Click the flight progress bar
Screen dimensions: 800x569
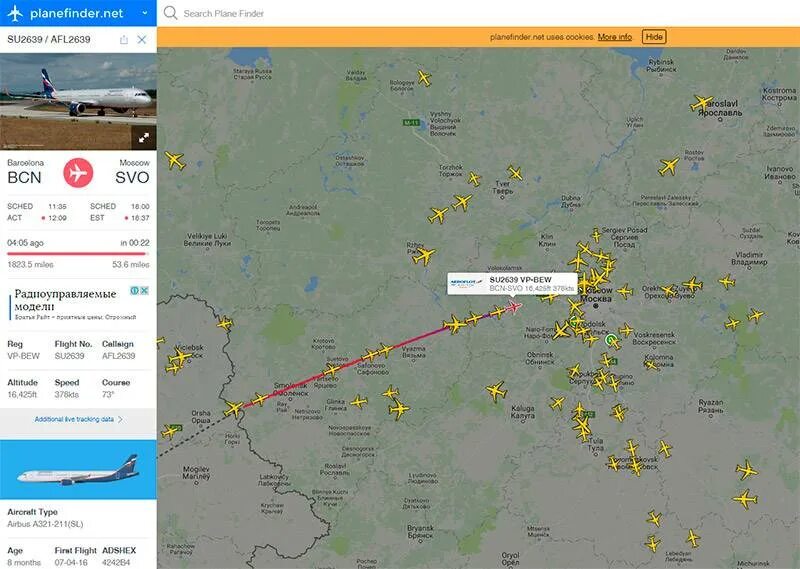click(78, 253)
